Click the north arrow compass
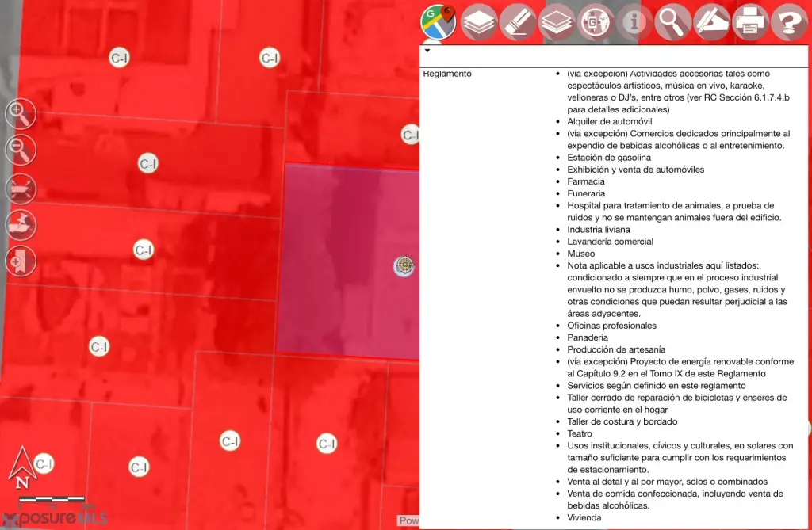 [22, 468]
